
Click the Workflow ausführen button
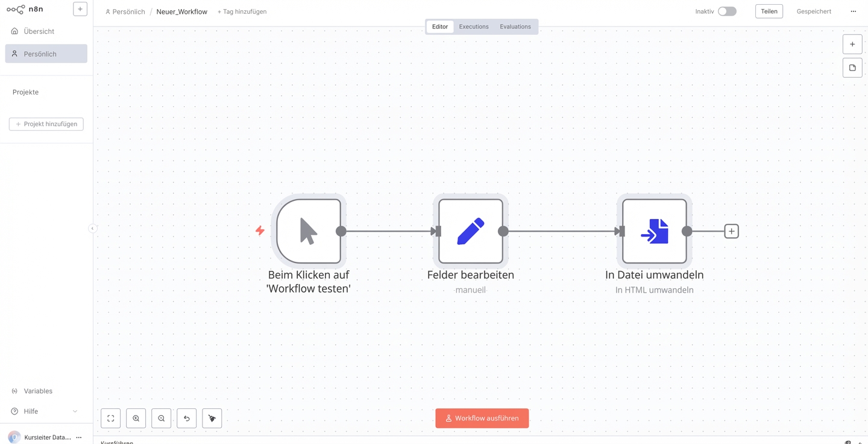pyautogui.click(x=482, y=418)
